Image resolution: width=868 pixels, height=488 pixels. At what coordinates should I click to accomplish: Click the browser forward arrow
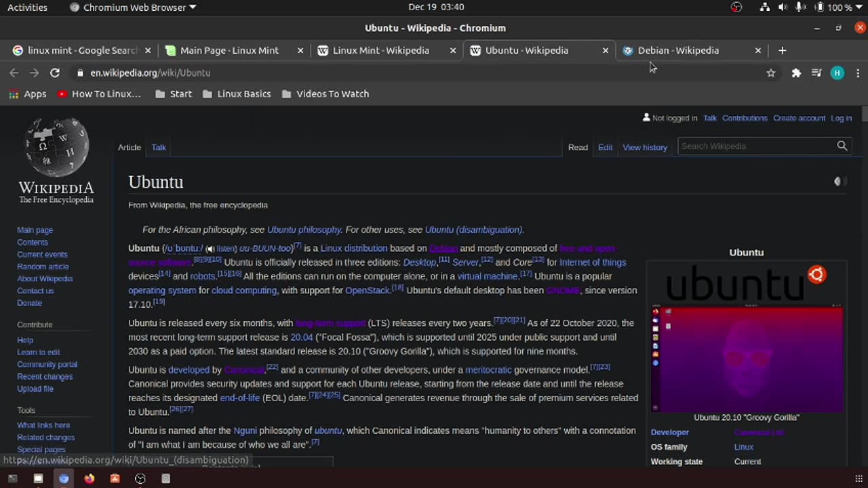click(x=35, y=73)
